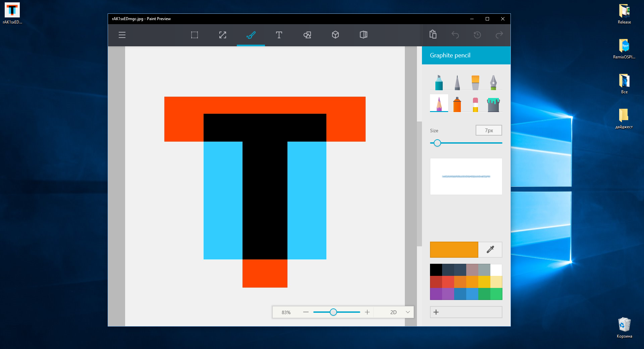
Task: Click the Graphite pencil panel header
Action: click(466, 55)
